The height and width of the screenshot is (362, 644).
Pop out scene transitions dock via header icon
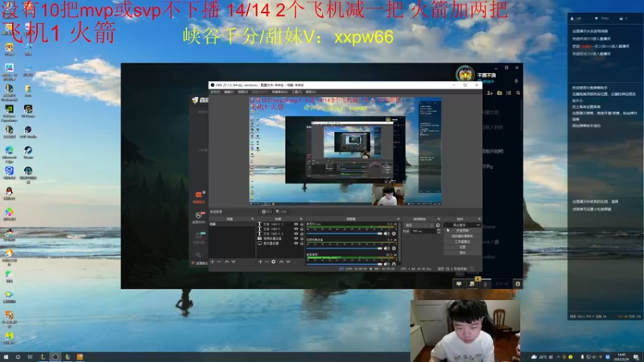point(439,219)
